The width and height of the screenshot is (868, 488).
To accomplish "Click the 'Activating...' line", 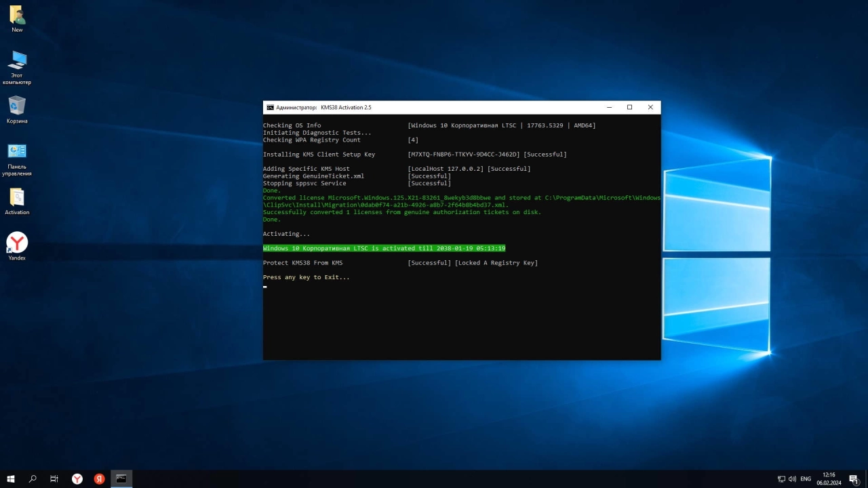I will coord(286,234).
